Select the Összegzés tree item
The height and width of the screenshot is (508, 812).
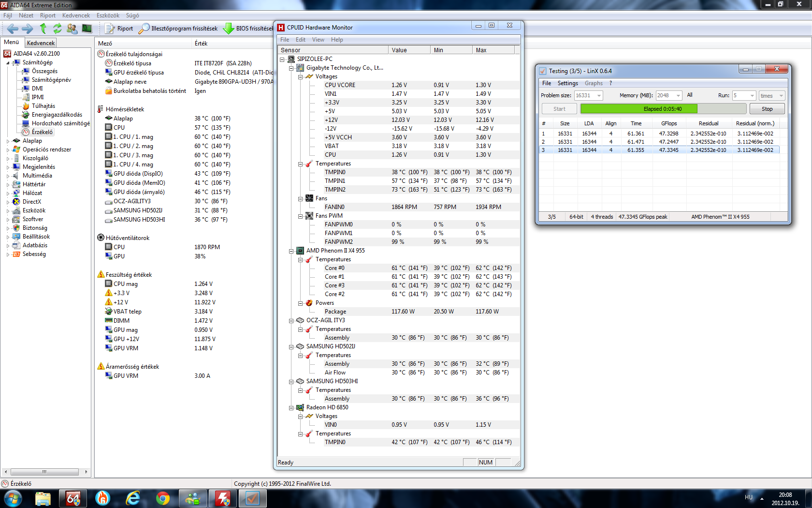pos(44,71)
